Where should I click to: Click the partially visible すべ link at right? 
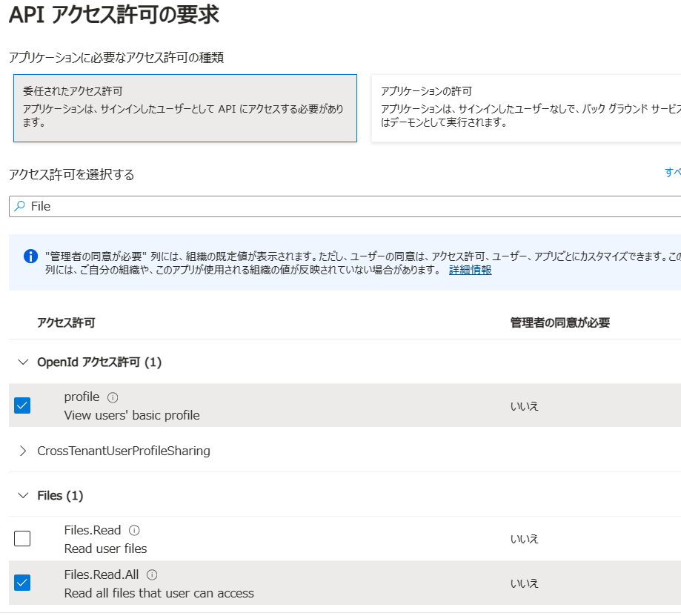pos(673,172)
